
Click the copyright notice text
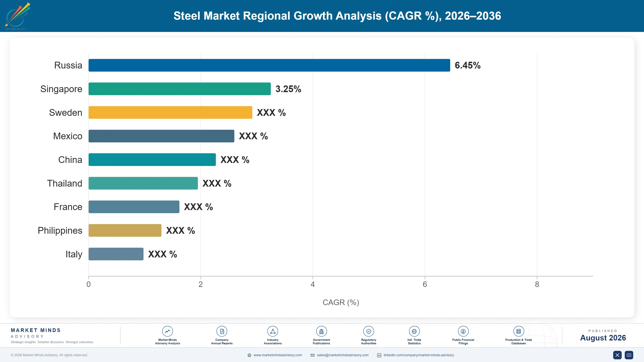[49, 355]
